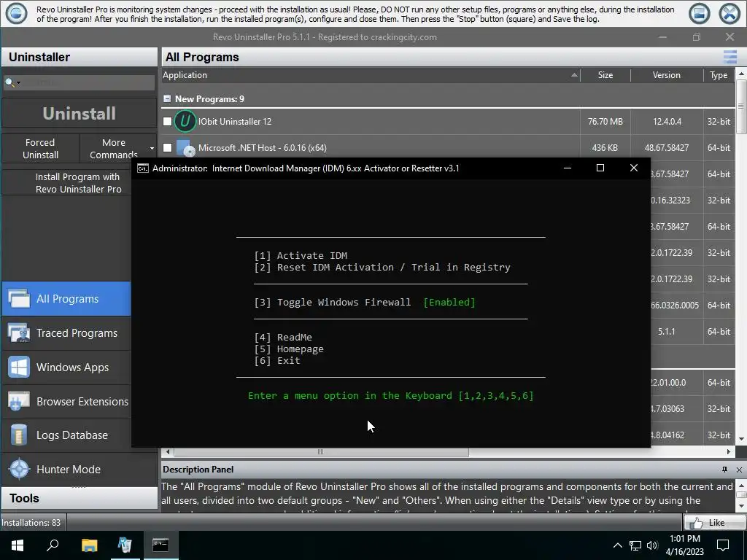747x560 pixels.
Task: Click the search magnifier icon in Uninstaller panel
Action: coord(9,82)
